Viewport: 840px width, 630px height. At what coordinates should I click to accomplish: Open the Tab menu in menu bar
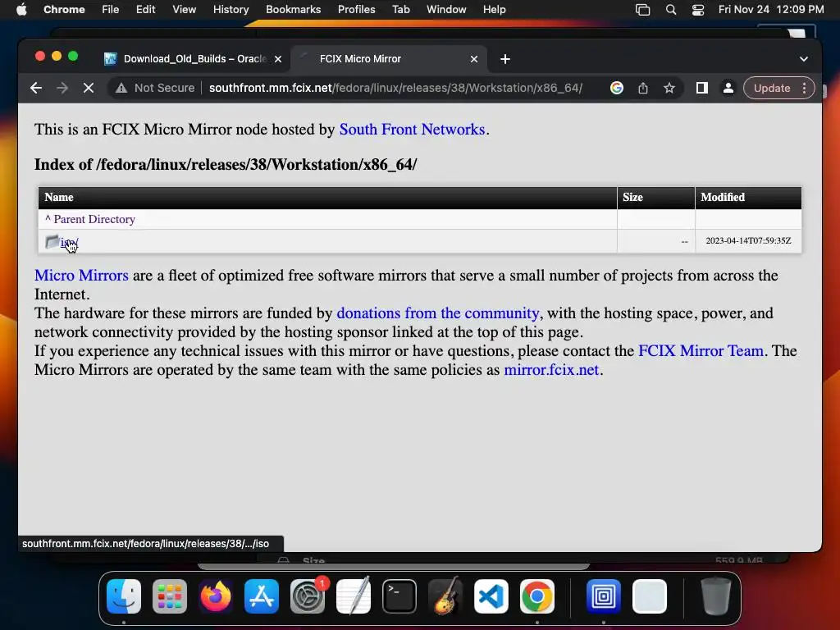[400, 9]
